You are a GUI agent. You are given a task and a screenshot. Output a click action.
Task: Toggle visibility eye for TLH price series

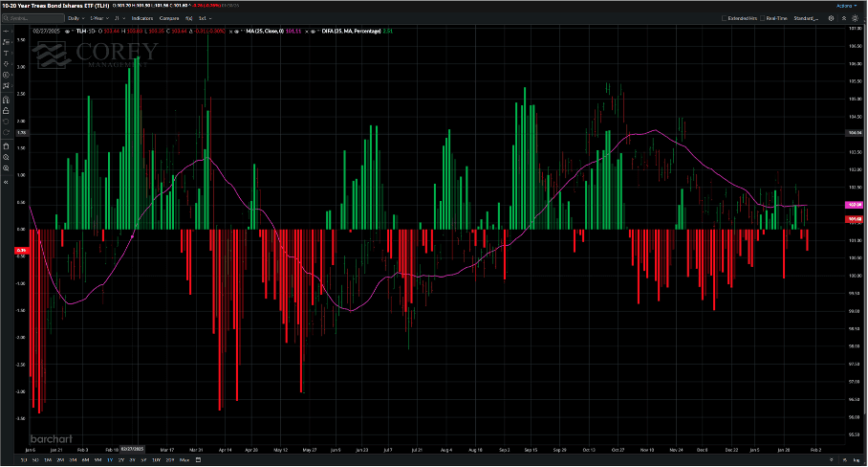pos(68,31)
